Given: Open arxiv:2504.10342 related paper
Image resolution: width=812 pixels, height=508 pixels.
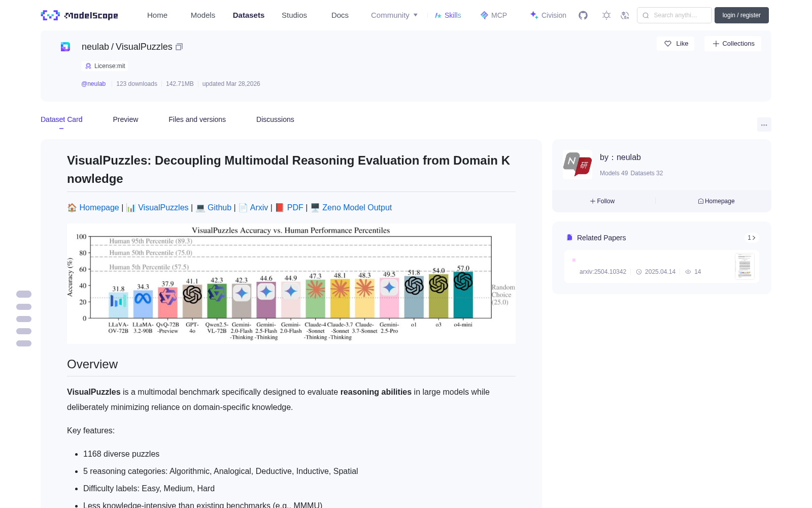Looking at the screenshot, I should 603,272.
